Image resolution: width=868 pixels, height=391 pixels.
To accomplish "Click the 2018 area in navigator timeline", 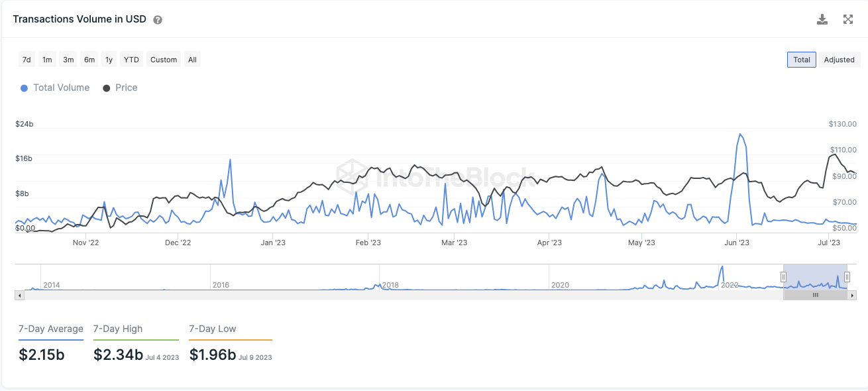I will [x=390, y=284].
